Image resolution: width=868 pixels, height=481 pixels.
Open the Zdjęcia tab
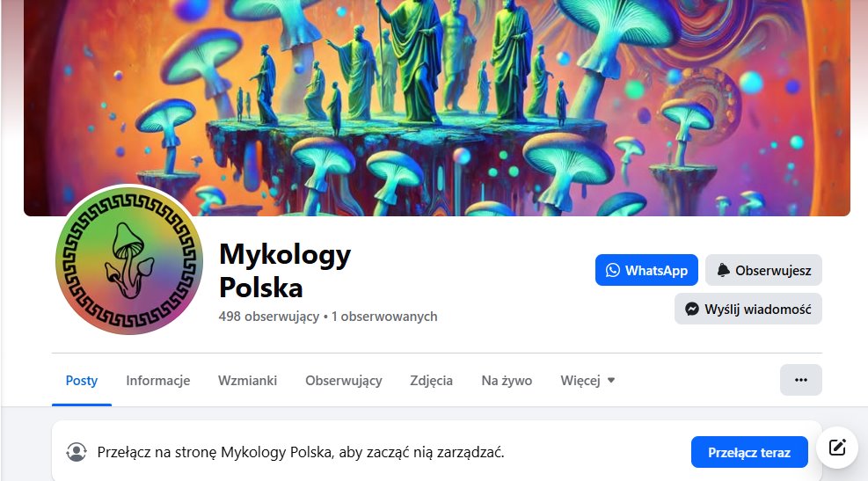(431, 381)
